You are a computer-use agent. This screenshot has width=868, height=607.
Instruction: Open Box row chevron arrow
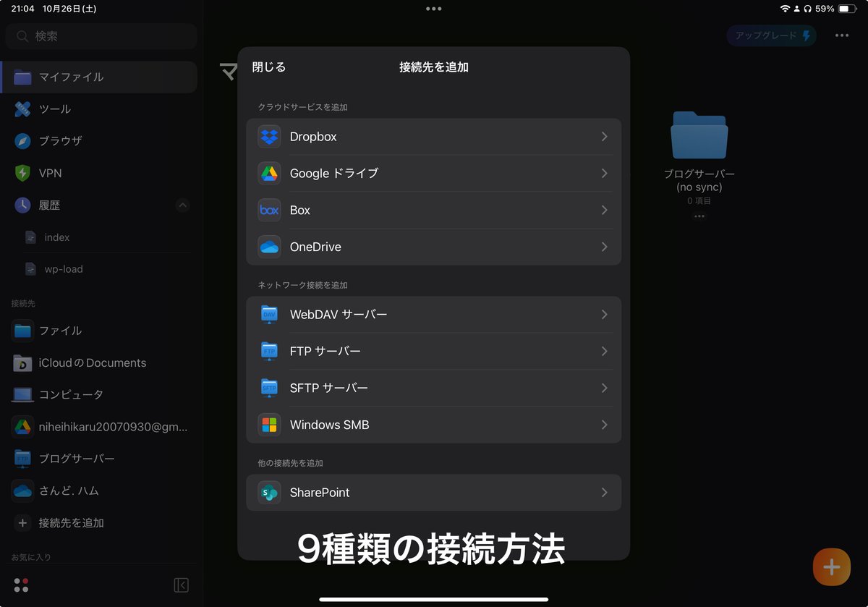tap(605, 211)
